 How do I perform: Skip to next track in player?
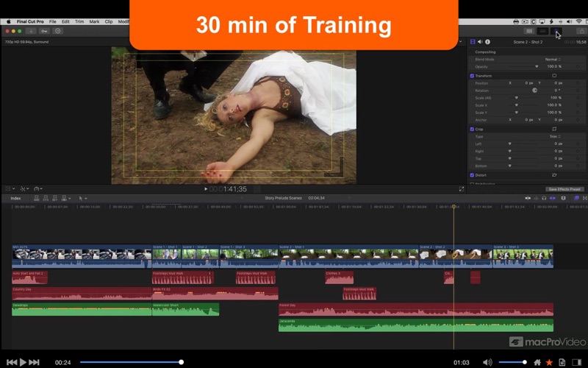tap(34, 362)
